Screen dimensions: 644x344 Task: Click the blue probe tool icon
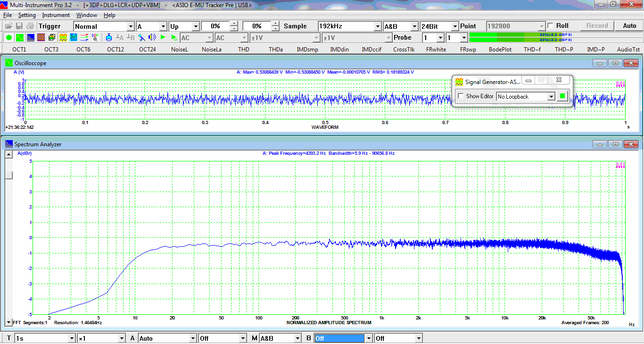[x=141, y=37]
